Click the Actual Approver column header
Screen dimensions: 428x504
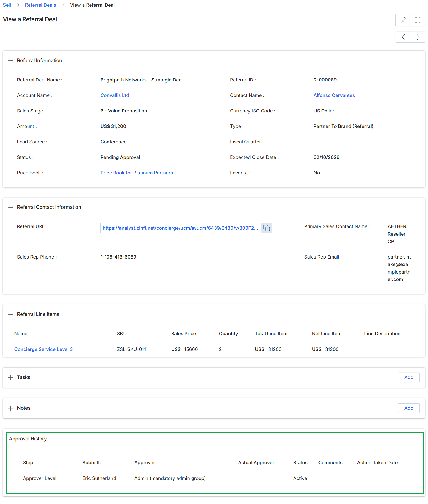[256, 463]
